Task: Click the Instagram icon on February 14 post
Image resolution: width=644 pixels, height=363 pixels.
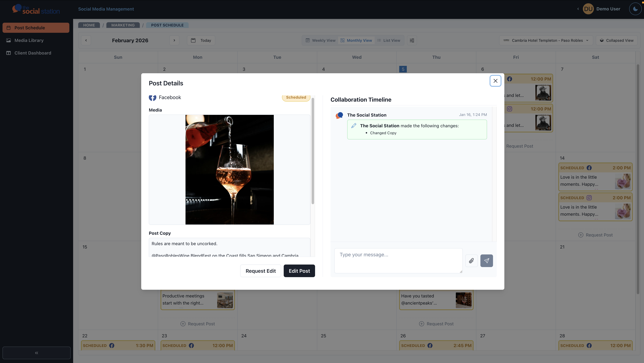Action: pos(589,198)
